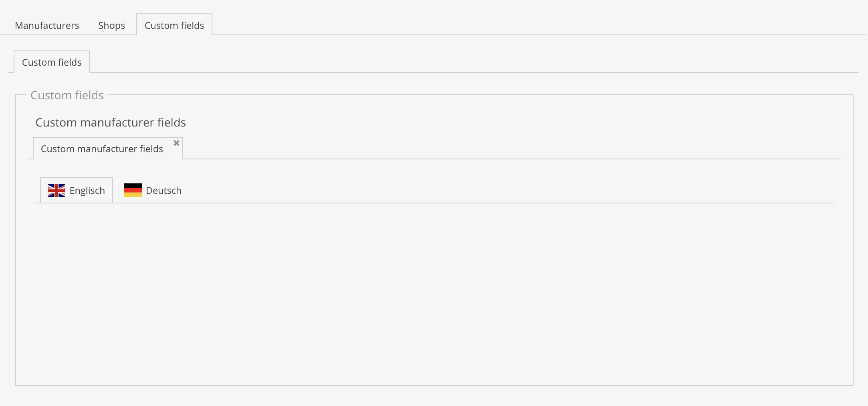Select the top-level Custom fields tab
Image resolution: width=868 pixels, height=406 pixels.
click(x=174, y=26)
